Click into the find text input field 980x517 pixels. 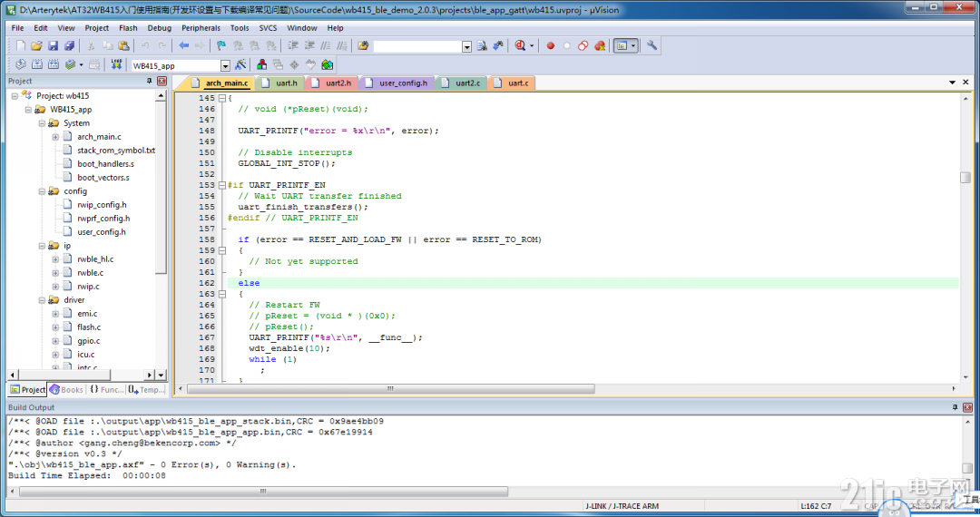tap(417, 47)
